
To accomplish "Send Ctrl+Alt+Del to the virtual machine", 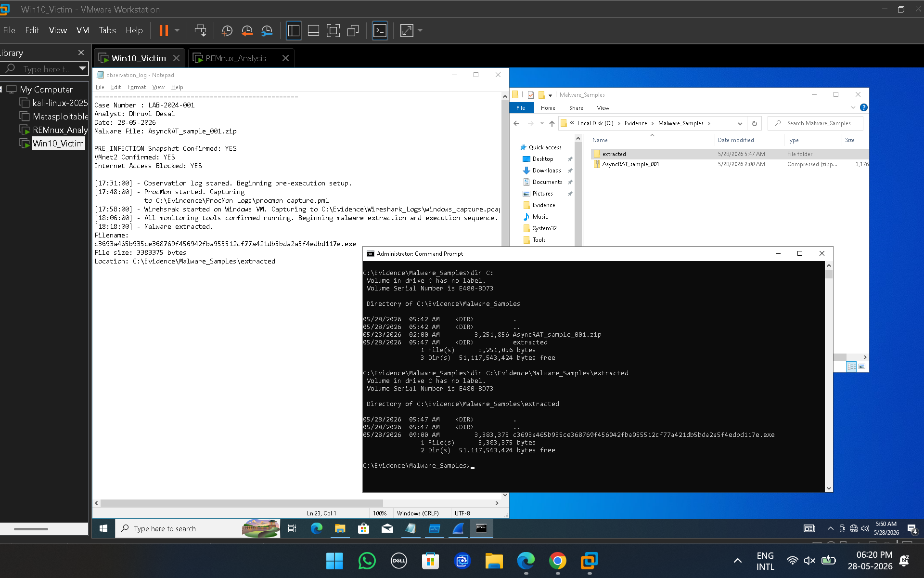I will tap(200, 30).
